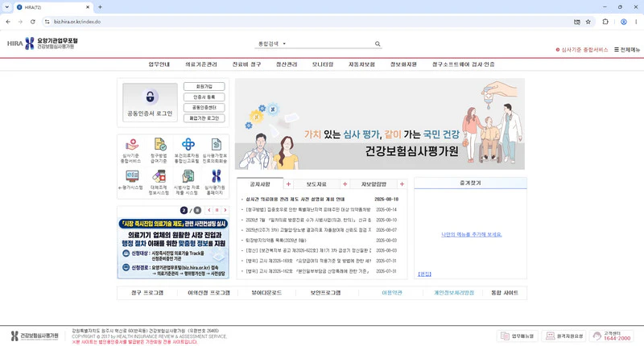
Task: Open the main 건강보험심사평가원 banner image
Action: point(380,124)
